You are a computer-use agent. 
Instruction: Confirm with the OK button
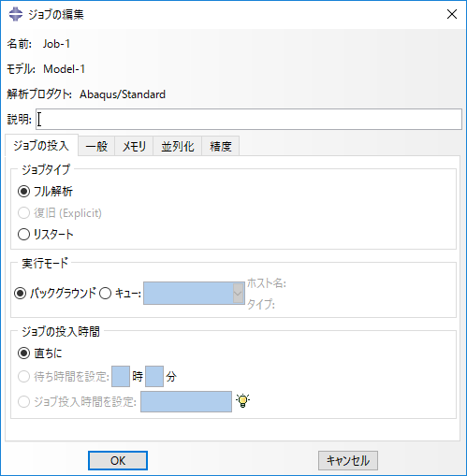point(118,460)
